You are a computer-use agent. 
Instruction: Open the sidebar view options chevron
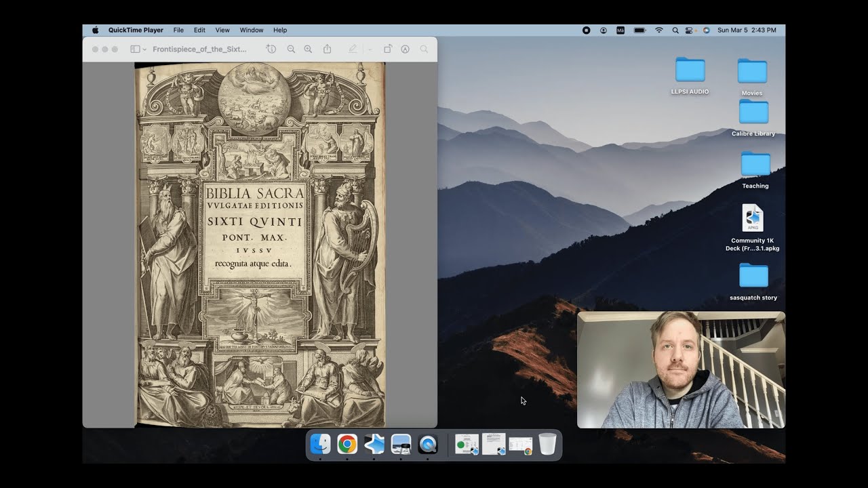(144, 49)
